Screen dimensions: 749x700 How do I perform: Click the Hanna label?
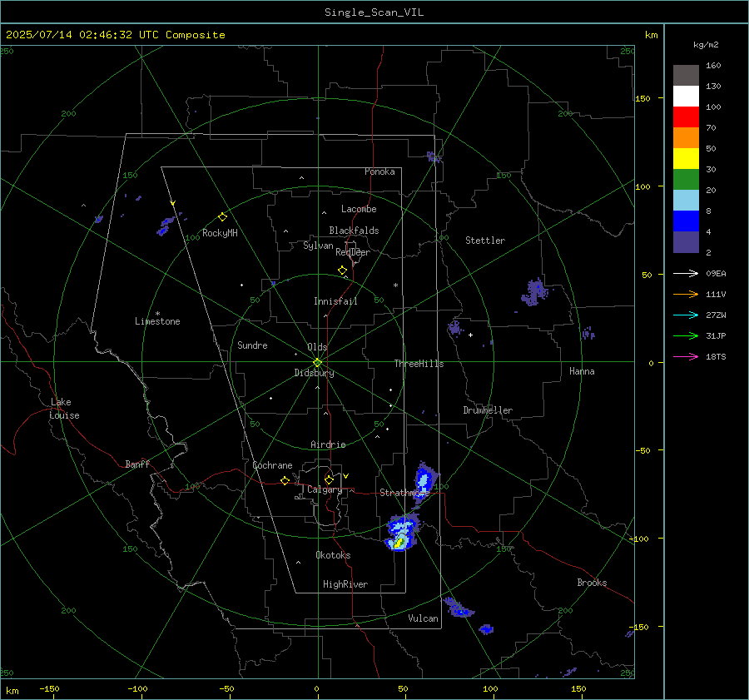point(582,371)
